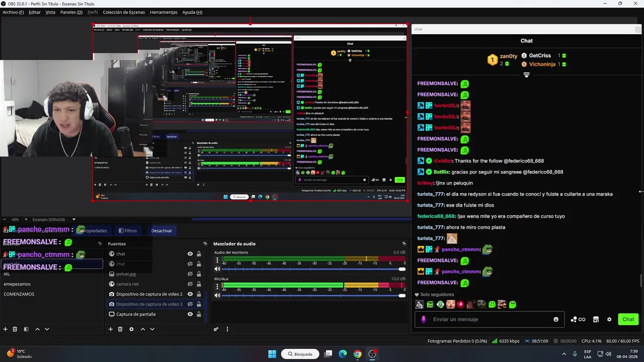Open the Paneles menu
The height and width of the screenshot is (362, 644).
coord(71,12)
